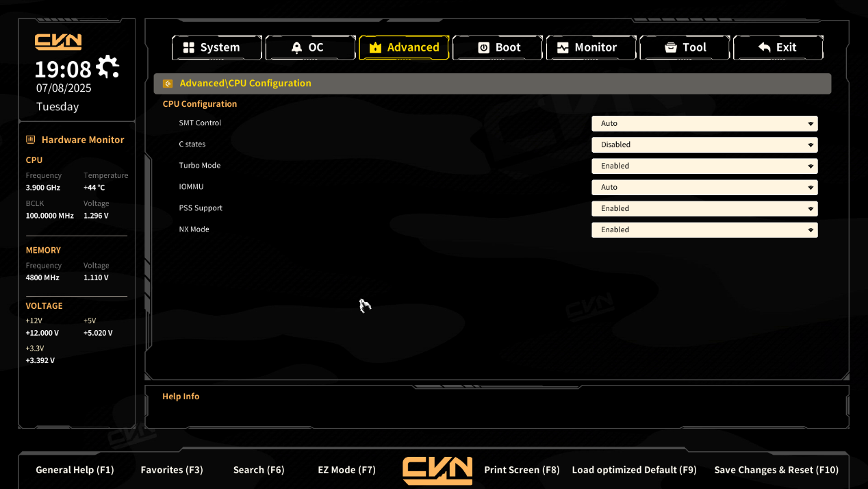Viewport: 868px width, 489px height.
Task: Open the Exit tab
Action: [778, 48]
